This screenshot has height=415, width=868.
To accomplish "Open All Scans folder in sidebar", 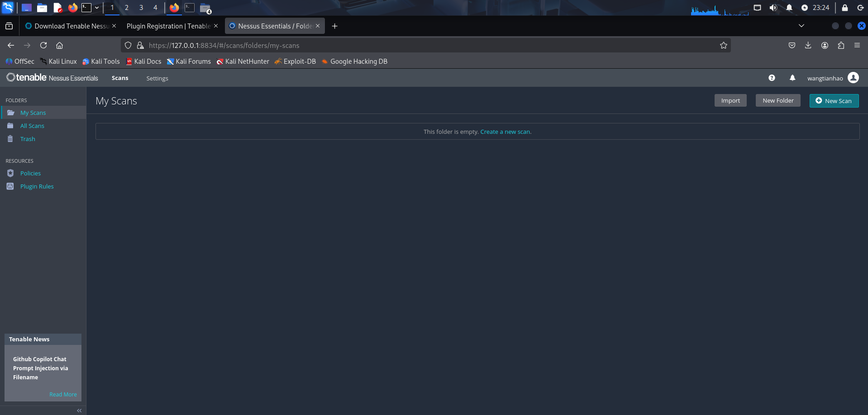I will click(32, 126).
